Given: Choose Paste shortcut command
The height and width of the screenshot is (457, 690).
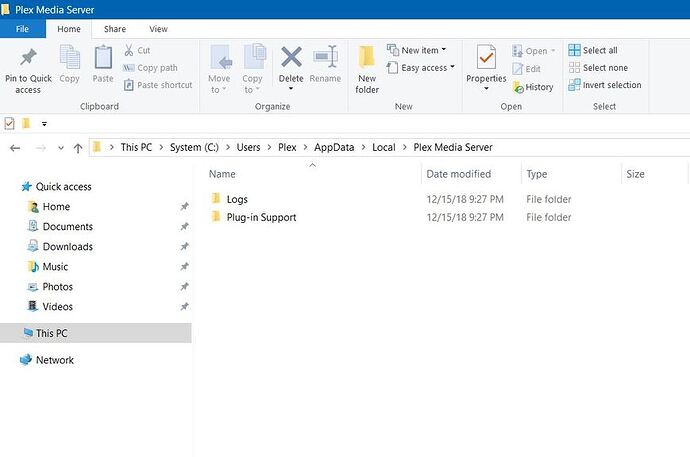Looking at the screenshot, I should (158, 85).
